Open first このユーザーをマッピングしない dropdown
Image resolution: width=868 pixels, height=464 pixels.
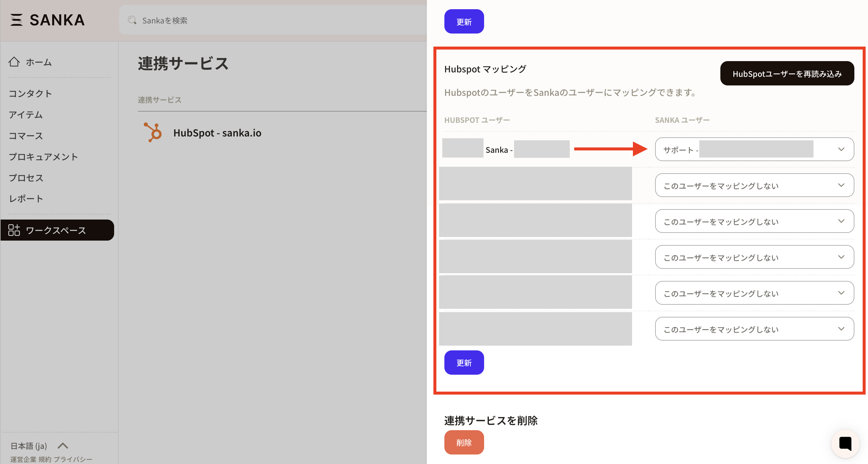(754, 185)
